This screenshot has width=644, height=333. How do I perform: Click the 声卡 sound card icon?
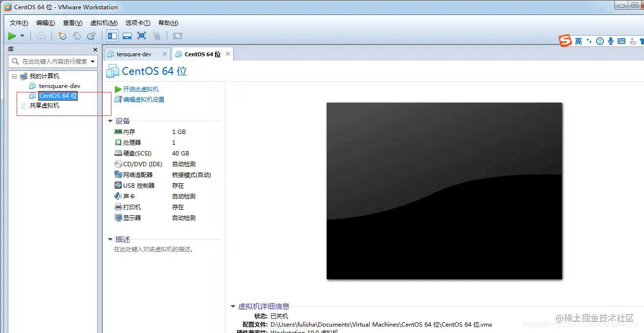point(118,197)
